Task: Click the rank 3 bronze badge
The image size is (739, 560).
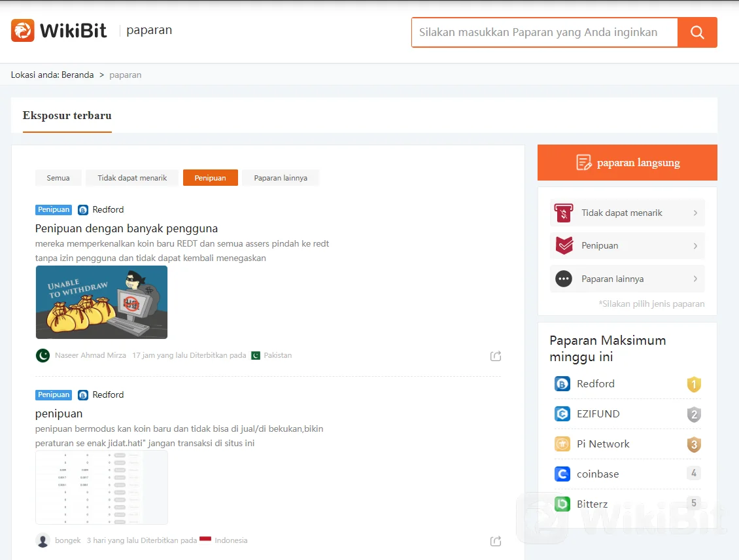Action: (694, 444)
